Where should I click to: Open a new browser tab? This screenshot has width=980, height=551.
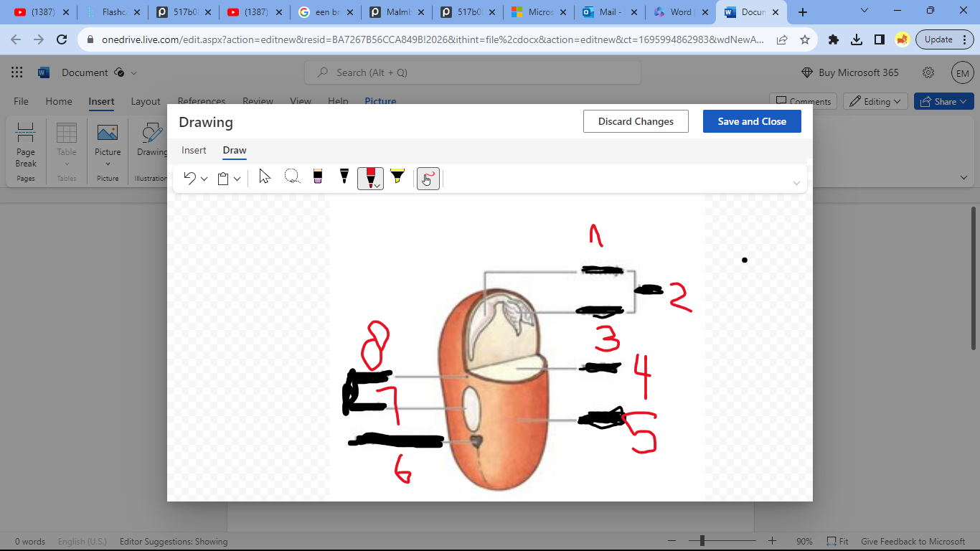[x=803, y=12]
